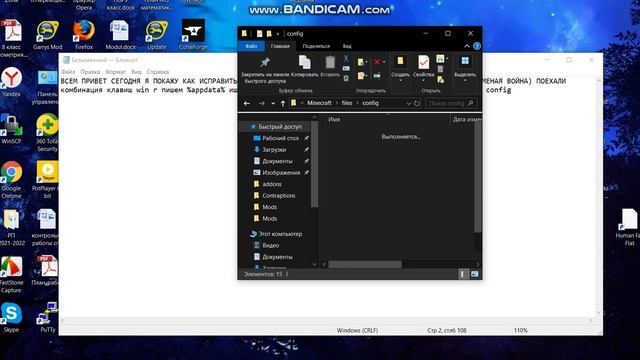The width and height of the screenshot is (640, 360).
Task: Click the Edit icon in Открыть group
Action: click(x=440, y=69)
